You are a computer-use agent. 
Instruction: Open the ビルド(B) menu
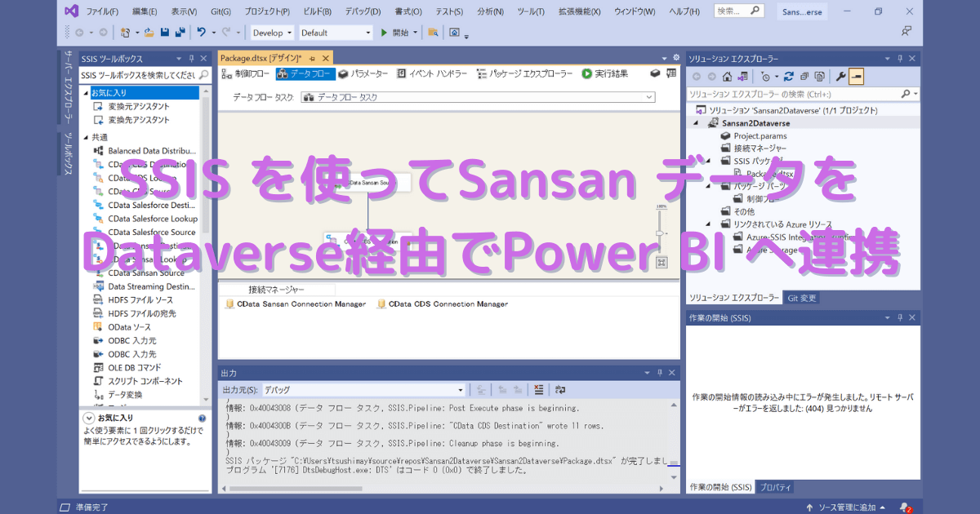[x=317, y=11]
